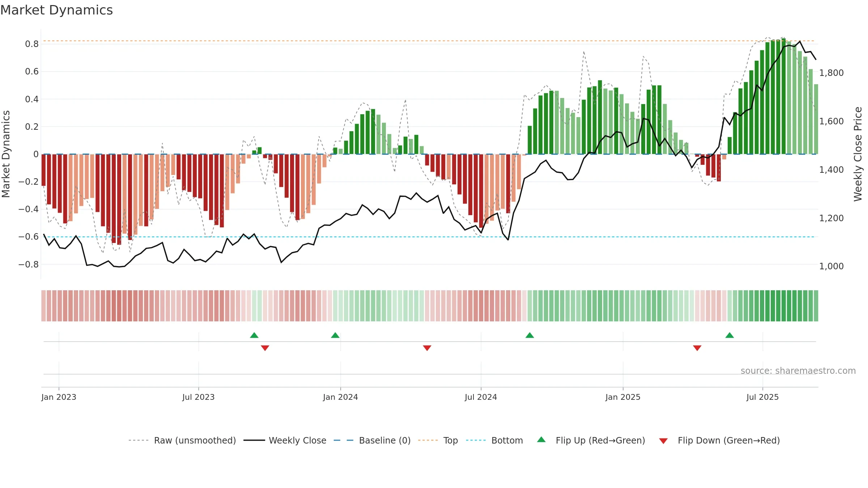
Task: Click the Market Dynamics vertical axis title
Action: coord(6,154)
